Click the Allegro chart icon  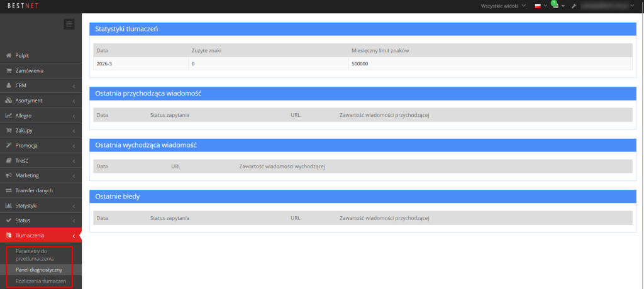pyautogui.click(x=8, y=116)
